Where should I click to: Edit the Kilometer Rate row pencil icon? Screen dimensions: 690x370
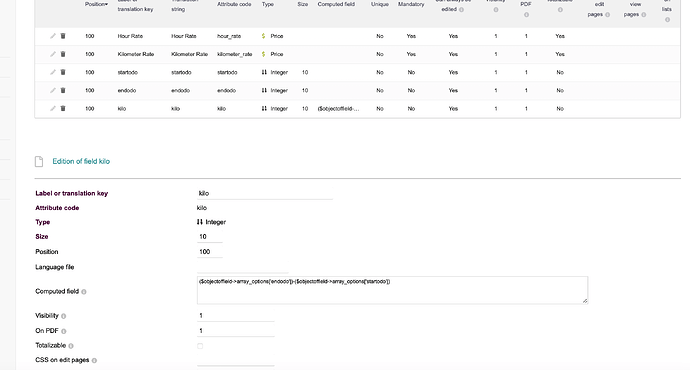(x=53, y=54)
